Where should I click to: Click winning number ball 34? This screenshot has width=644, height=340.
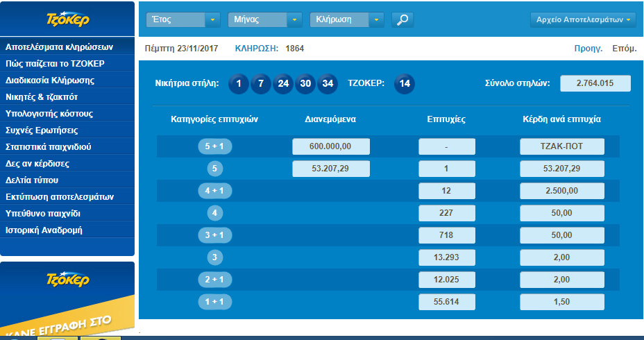(x=328, y=84)
